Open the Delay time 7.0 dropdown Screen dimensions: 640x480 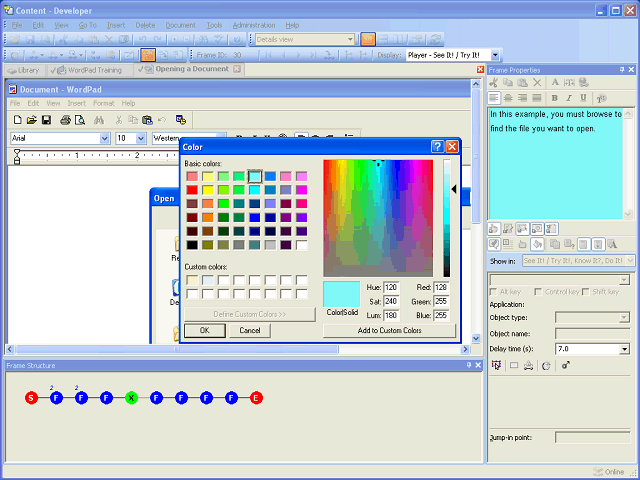[624, 349]
